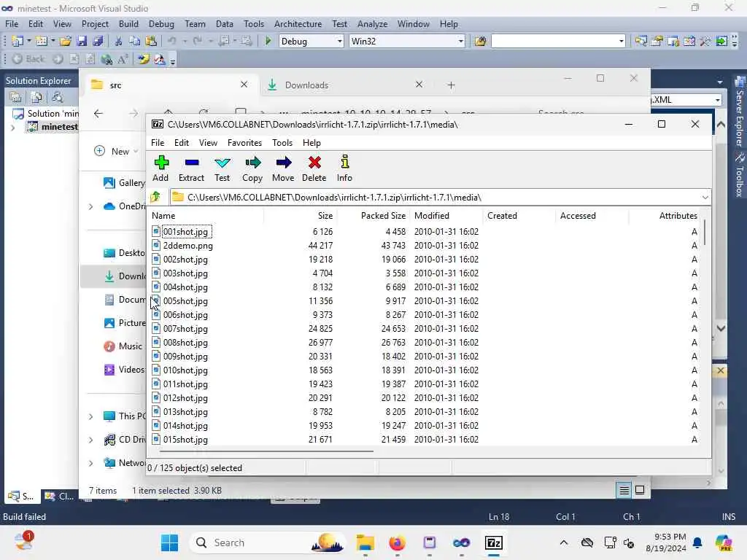Expand CD Drive node in Explorer navigation pane
This screenshot has width=747, height=560.
(x=91, y=440)
